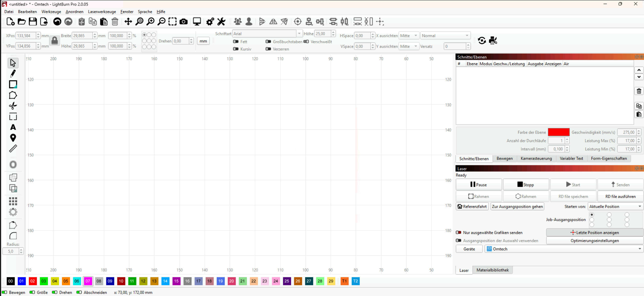Viewport: 644px width, 296px height.
Task: Click the camera capture toolbar icon
Action: point(183,22)
